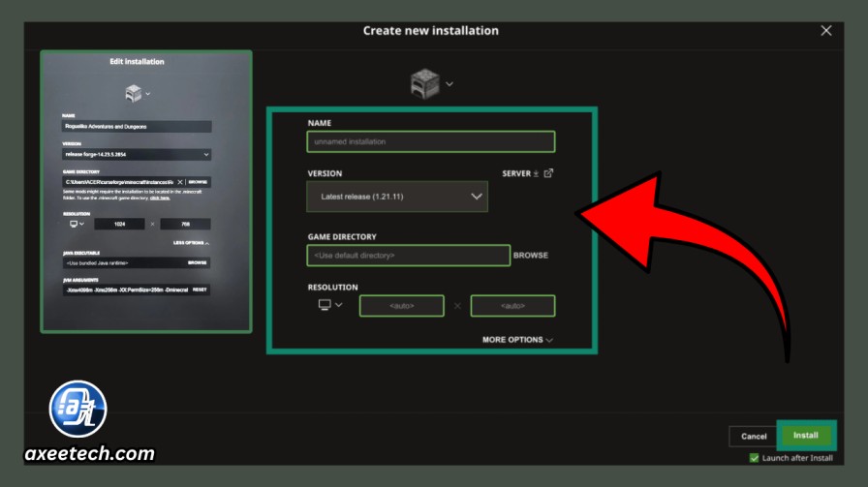
Task: Click the C:\Users\ACER game directory path field
Action: 119,182
